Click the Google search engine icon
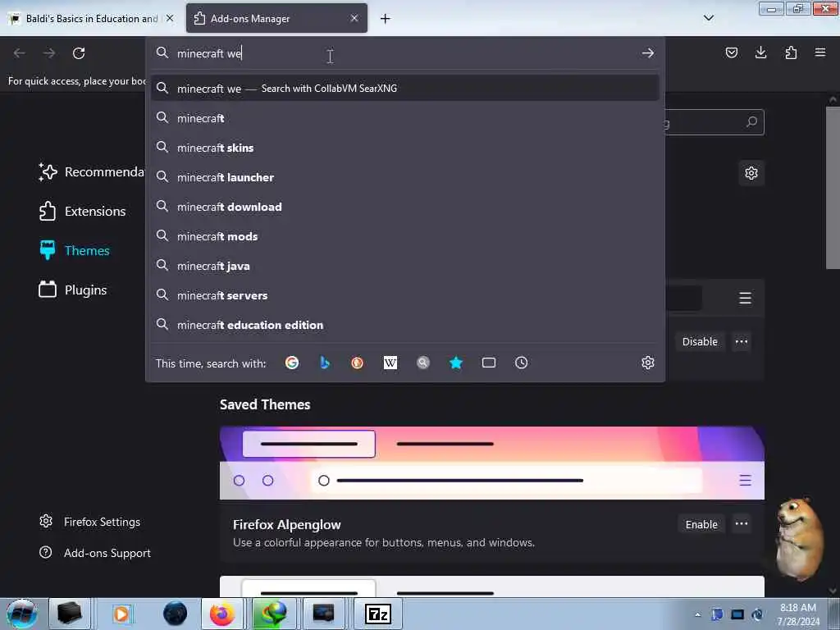 [292, 363]
